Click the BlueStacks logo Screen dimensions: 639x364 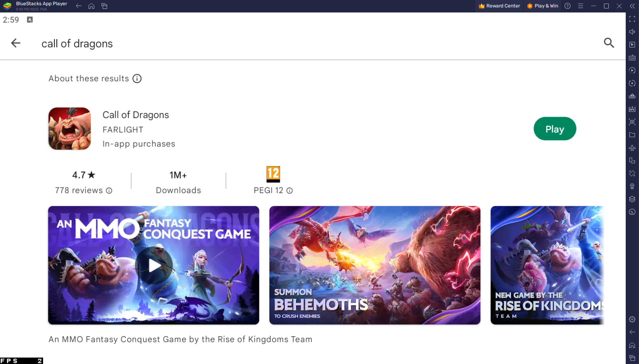pos(7,6)
